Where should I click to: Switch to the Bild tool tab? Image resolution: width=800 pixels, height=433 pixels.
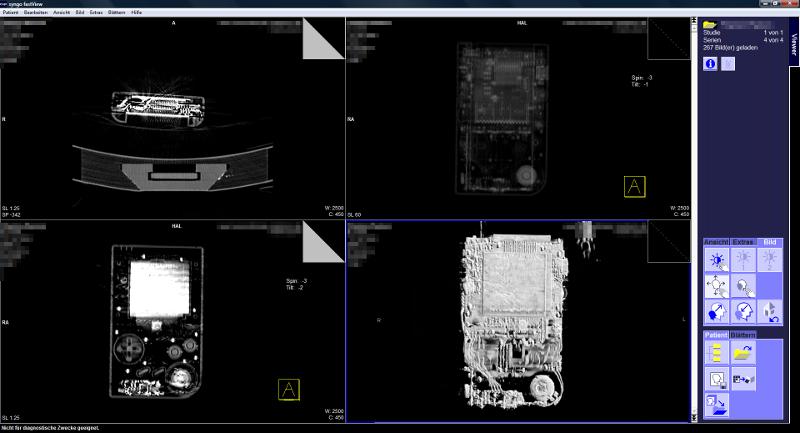click(x=770, y=242)
